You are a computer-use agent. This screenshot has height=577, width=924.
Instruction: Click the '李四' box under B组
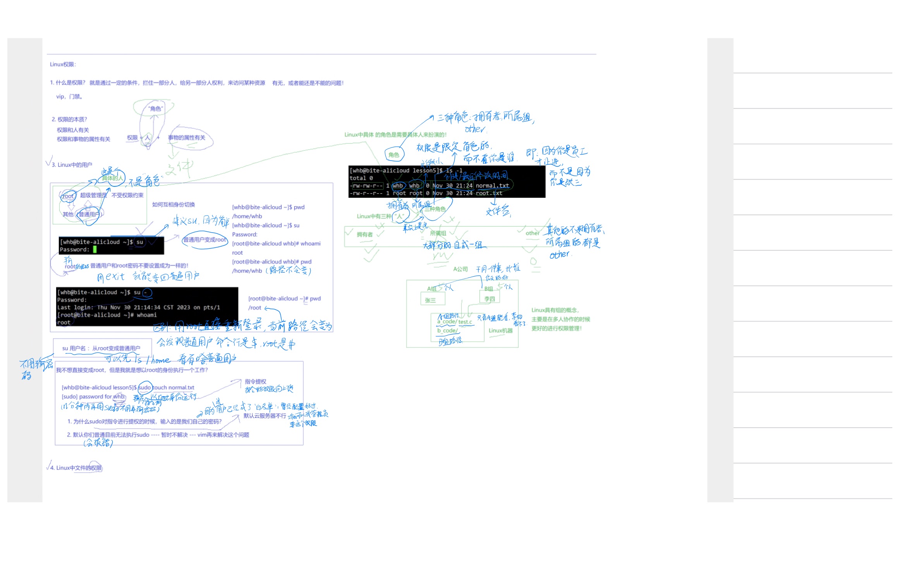point(489,299)
